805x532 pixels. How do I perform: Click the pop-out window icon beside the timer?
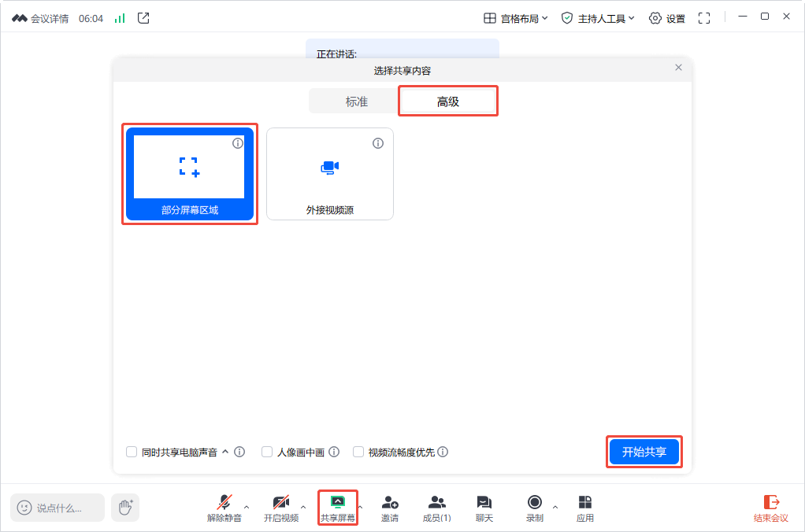143,18
